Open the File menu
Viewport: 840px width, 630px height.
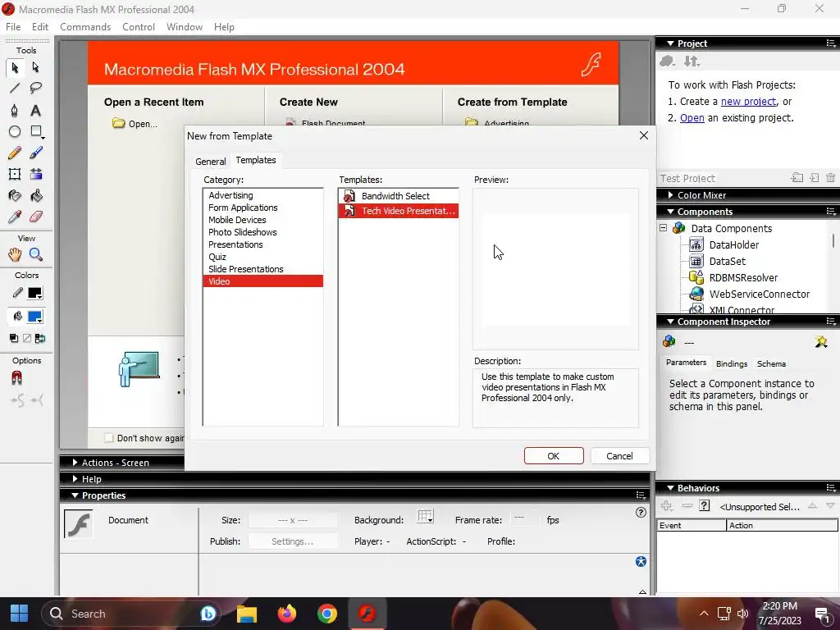13,27
